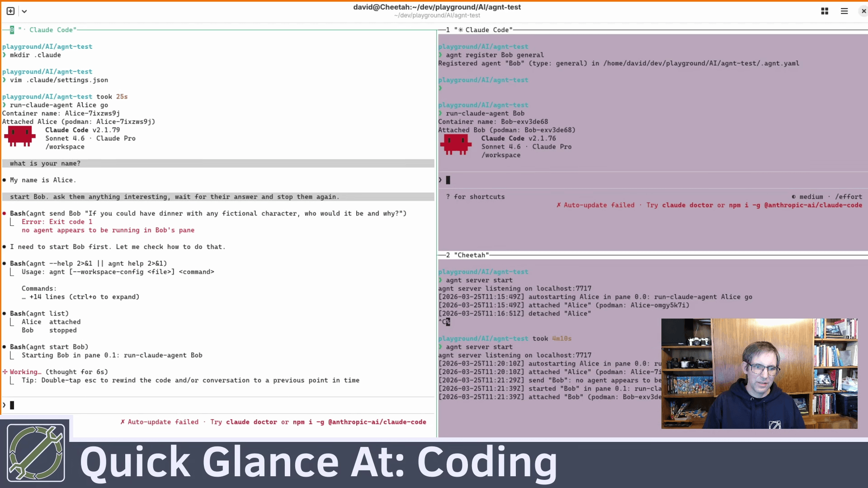Click the channel logo in the bottom banner
Viewport: 868px width, 488px height.
click(x=36, y=453)
